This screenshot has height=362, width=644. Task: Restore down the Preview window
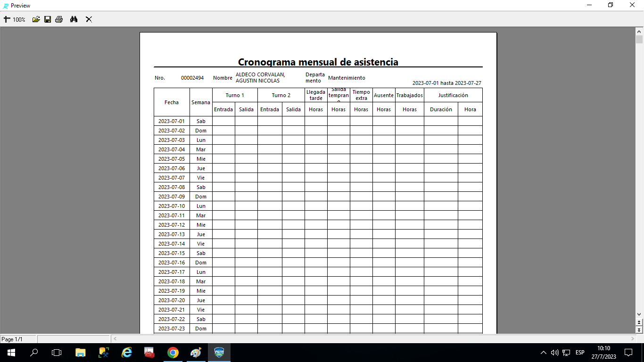click(x=611, y=5)
